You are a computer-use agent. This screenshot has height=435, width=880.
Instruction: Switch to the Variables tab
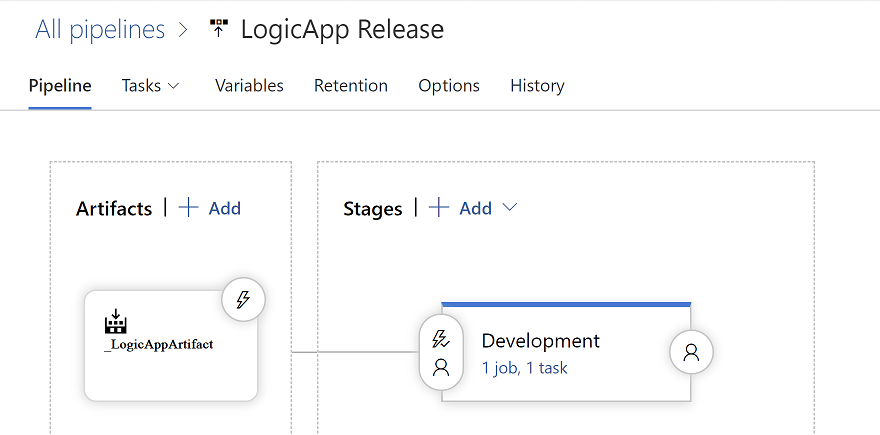coord(249,86)
